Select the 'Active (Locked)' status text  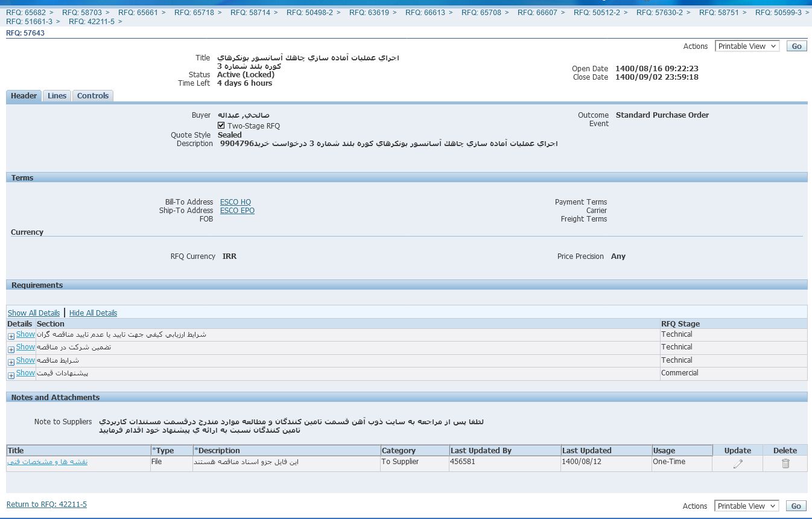coord(246,75)
